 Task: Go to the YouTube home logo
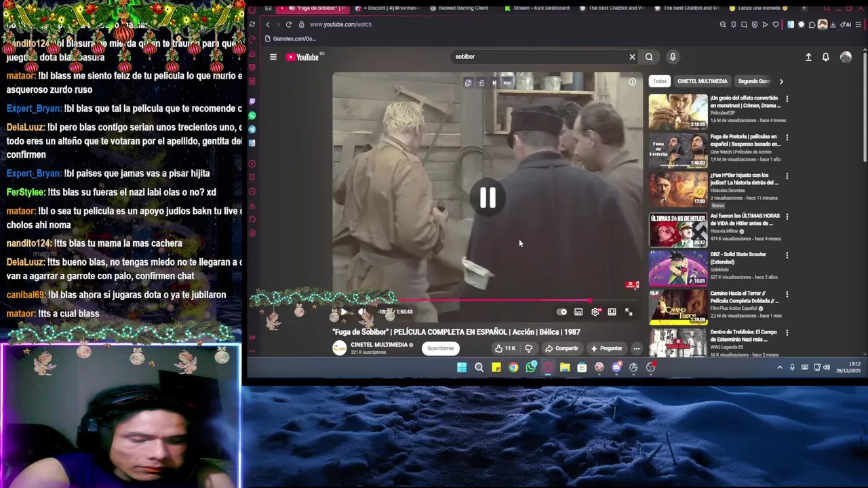pos(303,57)
